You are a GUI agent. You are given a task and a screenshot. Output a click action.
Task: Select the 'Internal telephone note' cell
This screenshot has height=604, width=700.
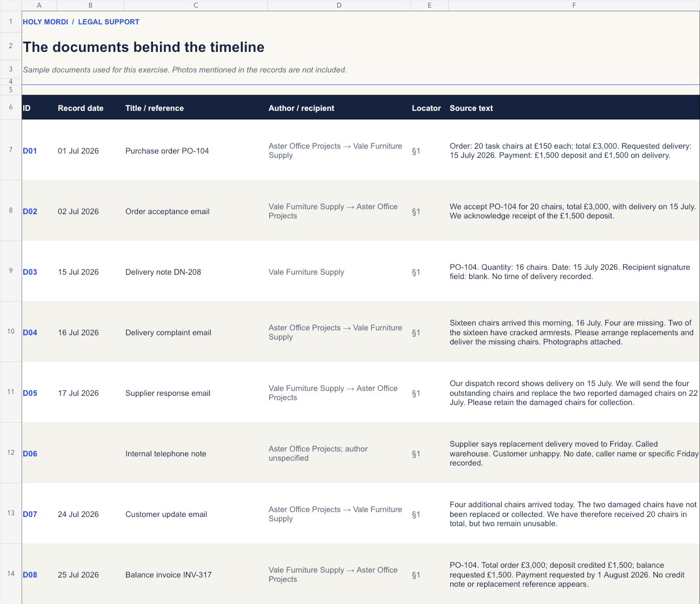pyautogui.click(x=196, y=453)
